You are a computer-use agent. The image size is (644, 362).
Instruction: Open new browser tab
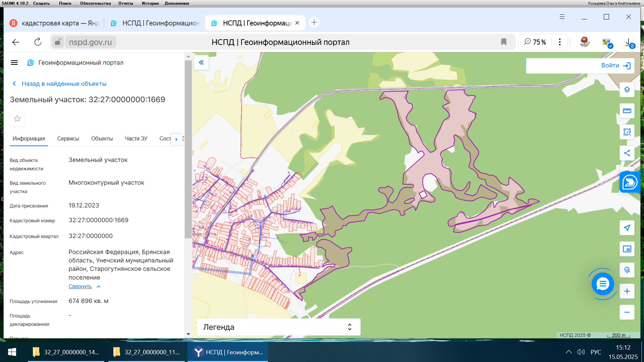click(314, 22)
